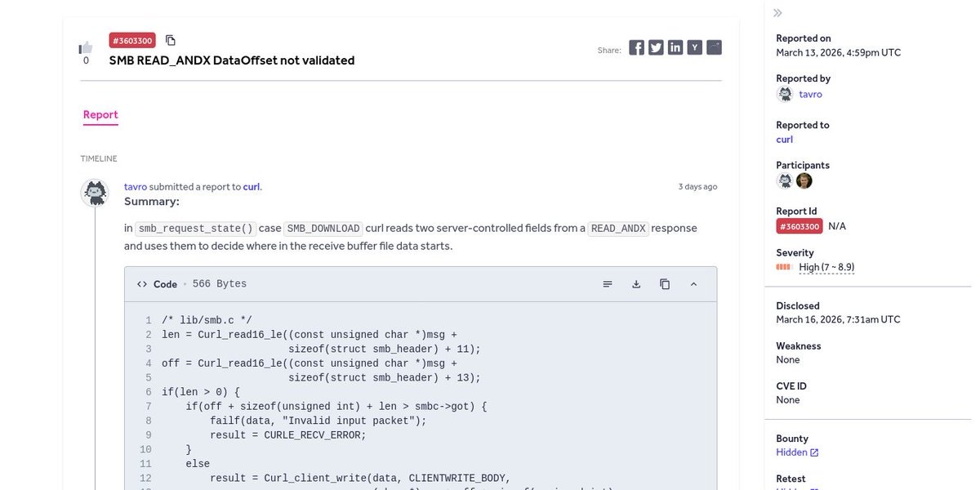Open tavro profile in timeline entry
Viewport: 980px width, 490px height.
click(136, 187)
